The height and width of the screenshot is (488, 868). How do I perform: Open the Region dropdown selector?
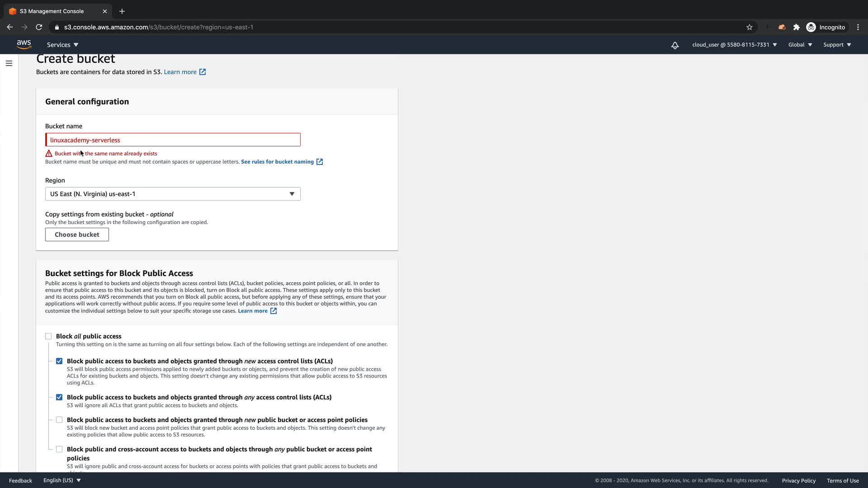coord(173,194)
